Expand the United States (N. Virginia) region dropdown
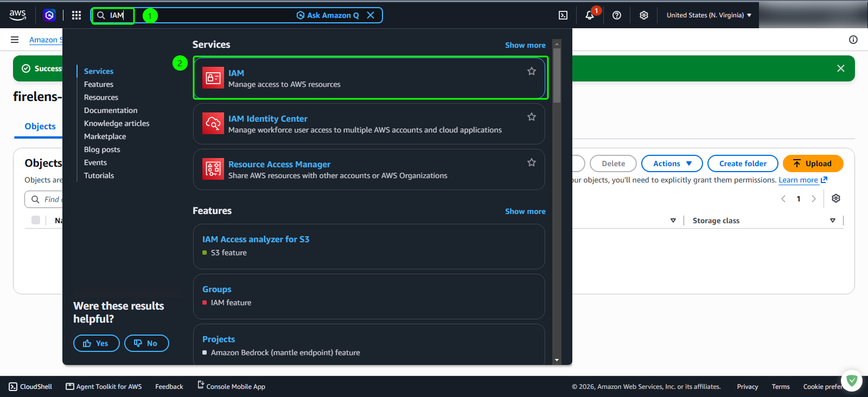 [x=709, y=15]
